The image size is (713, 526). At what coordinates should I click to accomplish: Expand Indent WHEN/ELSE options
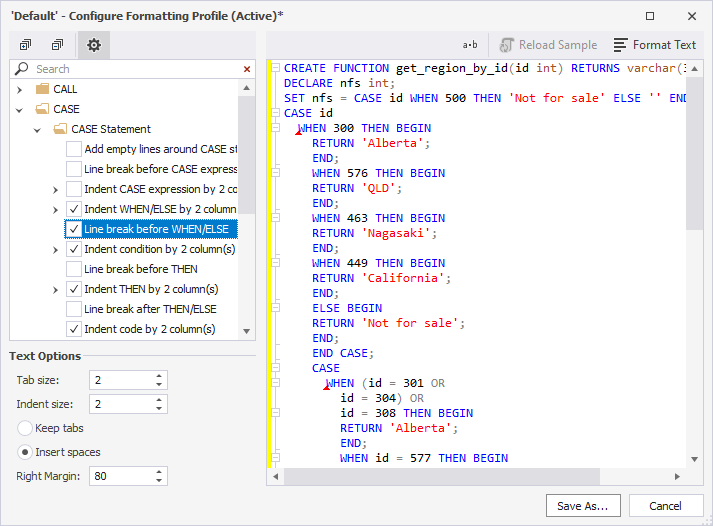[55, 210]
